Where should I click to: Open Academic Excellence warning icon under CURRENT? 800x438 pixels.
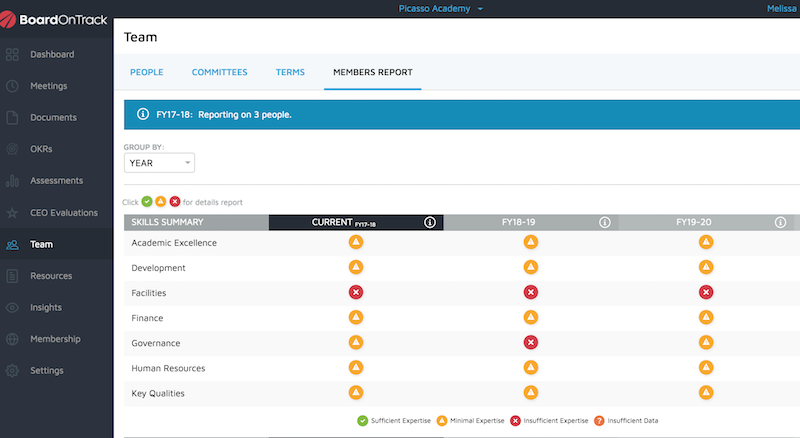coord(356,242)
